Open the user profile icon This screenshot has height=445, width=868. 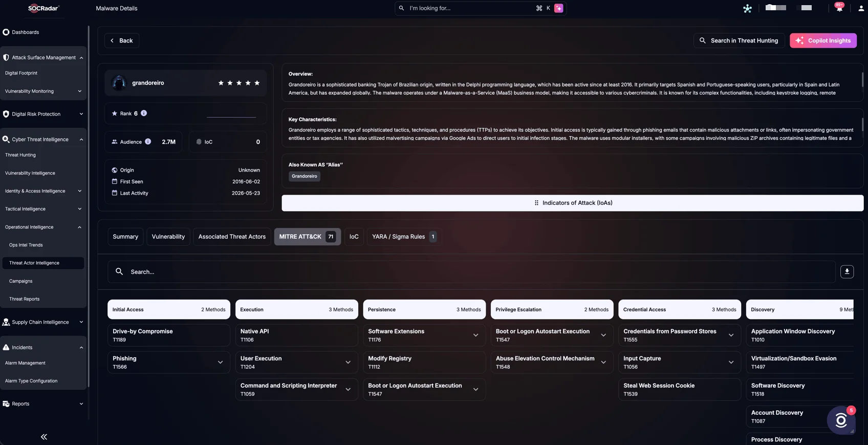[x=861, y=8]
